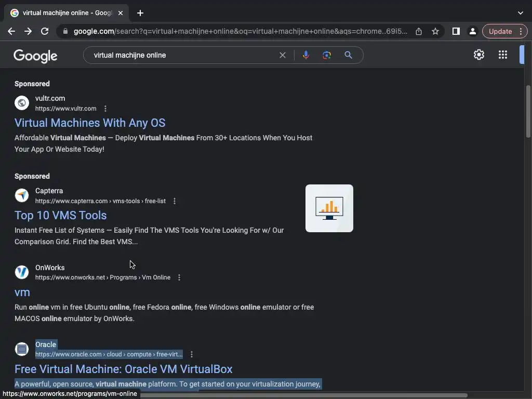The width and height of the screenshot is (532, 399).
Task: Open Top 10 VMS Tools link
Action: 60,215
